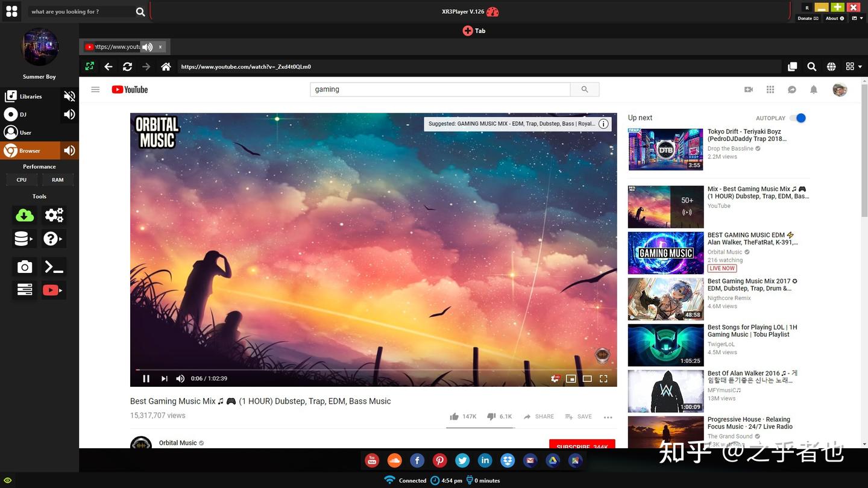This screenshot has width=868, height=488.
Task: Mute the Browser mode speaker
Action: click(70, 151)
